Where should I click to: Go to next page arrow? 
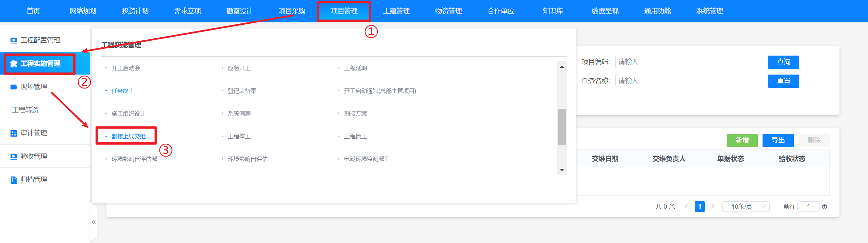coord(713,206)
